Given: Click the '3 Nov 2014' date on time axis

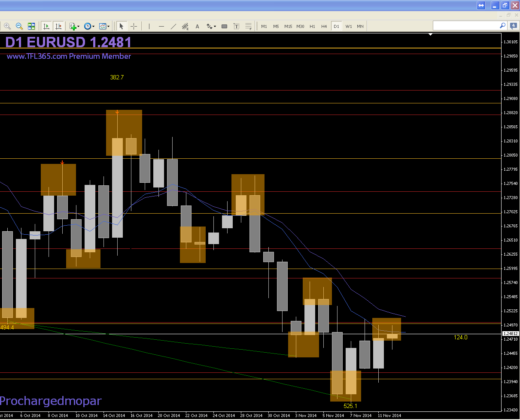Looking at the screenshot, I should [305, 415].
